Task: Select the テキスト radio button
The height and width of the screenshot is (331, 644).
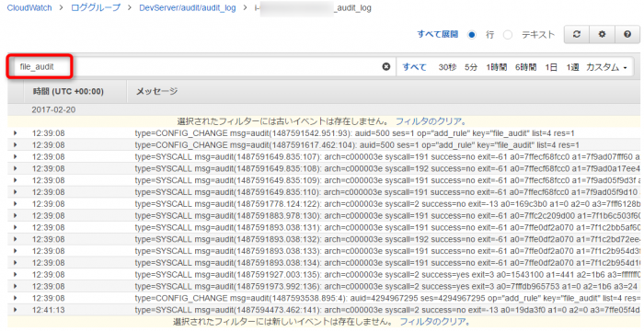Action: (x=508, y=35)
